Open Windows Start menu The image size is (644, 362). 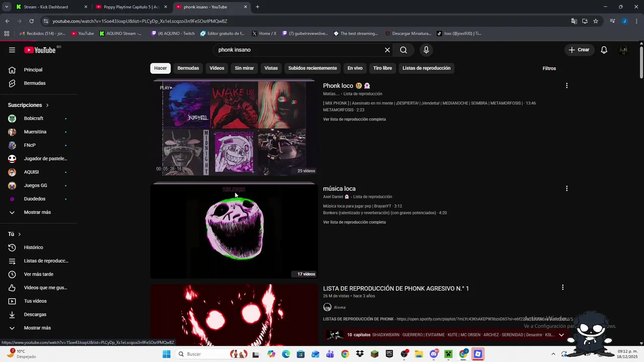[167, 354]
